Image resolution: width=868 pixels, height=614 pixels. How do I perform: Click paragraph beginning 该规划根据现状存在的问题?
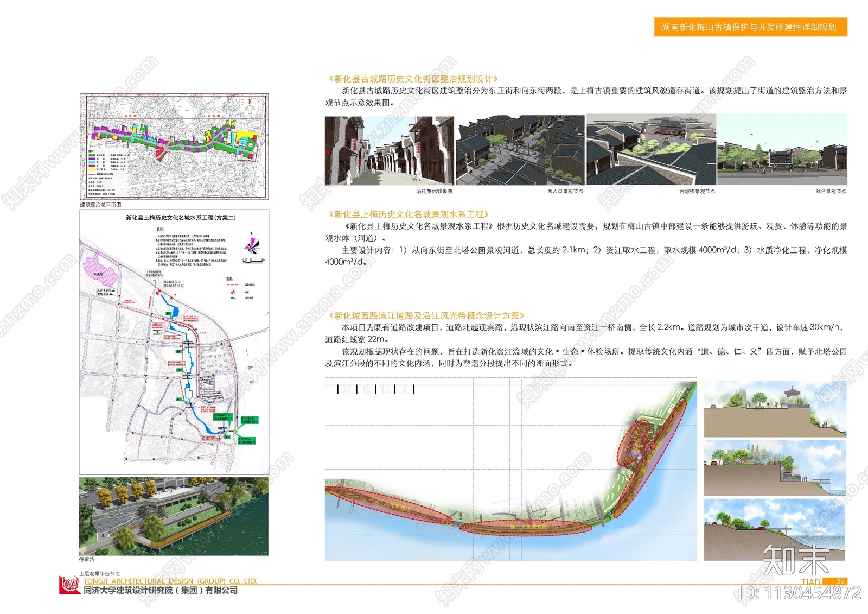coord(586,357)
